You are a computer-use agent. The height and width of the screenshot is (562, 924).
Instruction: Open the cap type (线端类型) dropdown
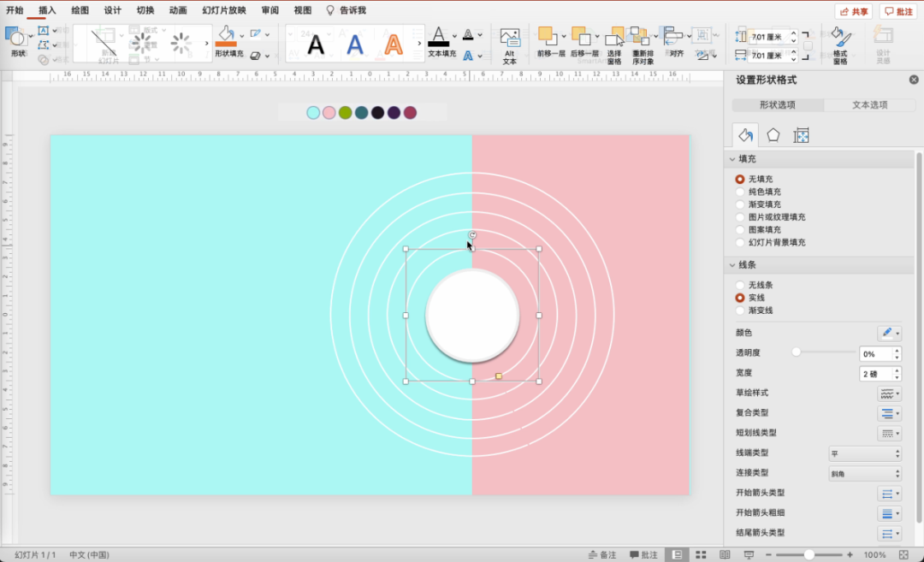pos(865,453)
